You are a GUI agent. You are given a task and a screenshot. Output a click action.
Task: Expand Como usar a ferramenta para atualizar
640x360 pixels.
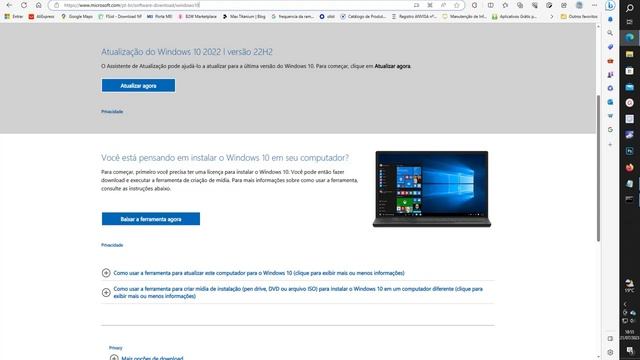253,273
